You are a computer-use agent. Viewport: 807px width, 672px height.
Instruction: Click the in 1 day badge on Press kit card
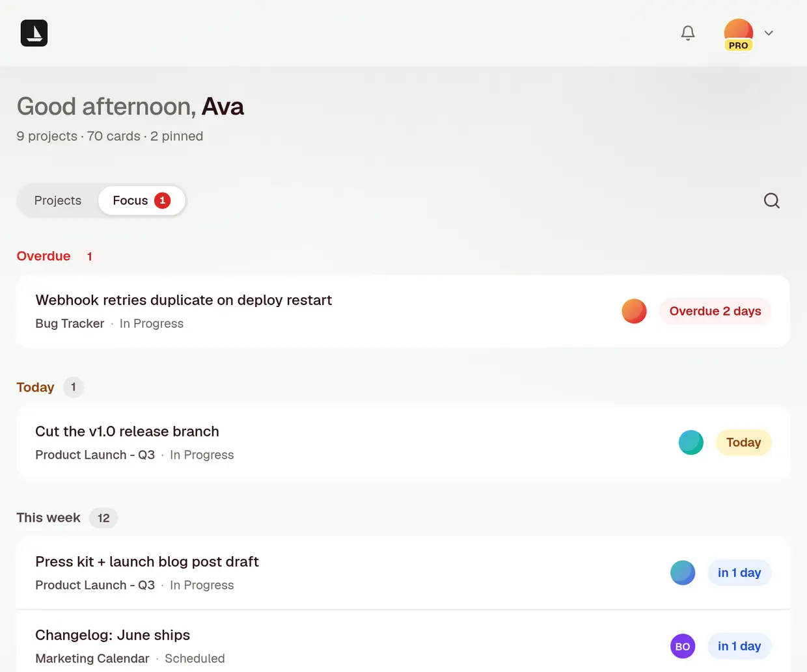tap(739, 572)
